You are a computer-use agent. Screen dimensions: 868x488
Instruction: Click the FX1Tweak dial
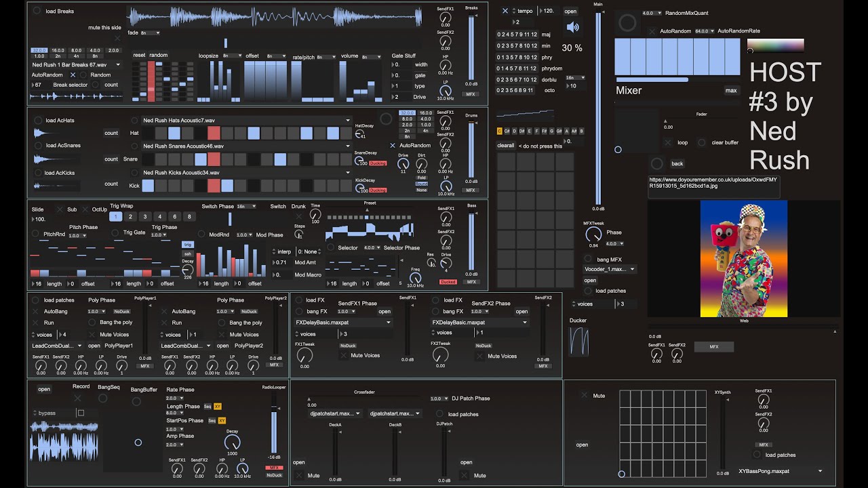[x=305, y=355]
